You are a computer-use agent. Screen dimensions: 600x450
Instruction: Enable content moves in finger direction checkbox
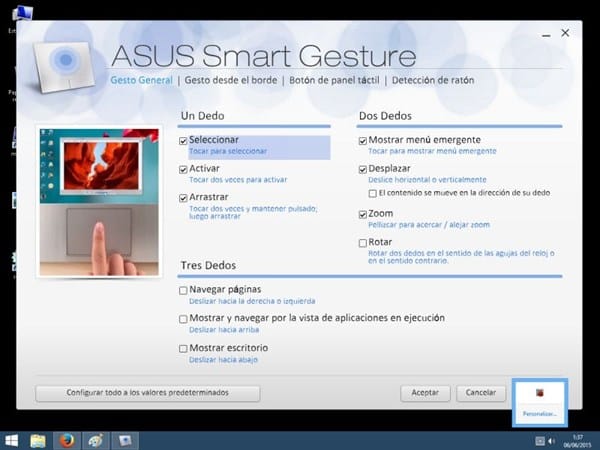pos(372,193)
